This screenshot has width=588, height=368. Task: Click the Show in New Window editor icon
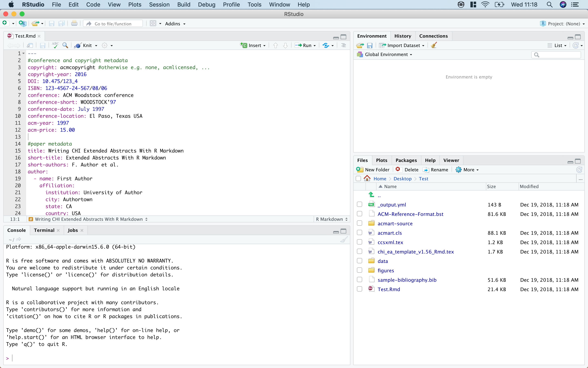pos(30,45)
